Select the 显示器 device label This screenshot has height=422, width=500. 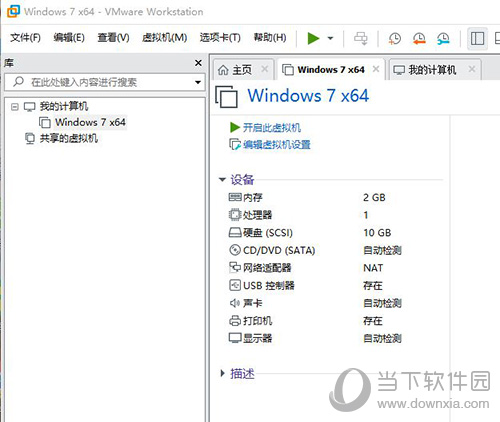tap(257, 338)
